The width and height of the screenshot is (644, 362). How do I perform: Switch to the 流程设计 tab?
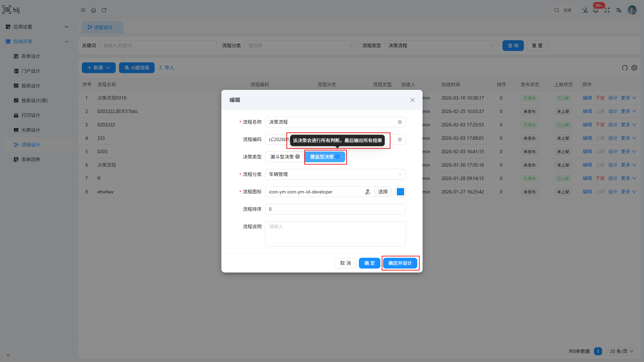pyautogui.click(x=103, y=27)
